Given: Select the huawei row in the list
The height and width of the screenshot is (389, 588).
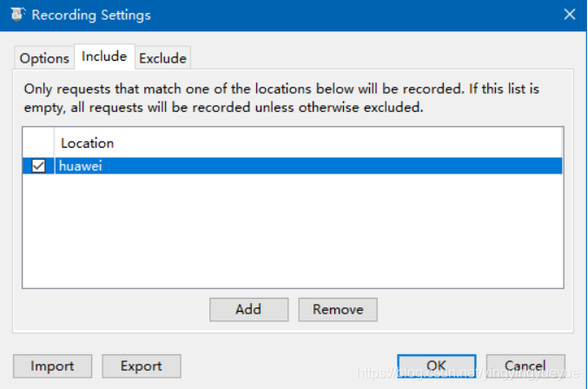Looking at the screenshot, I should point(293,166).
